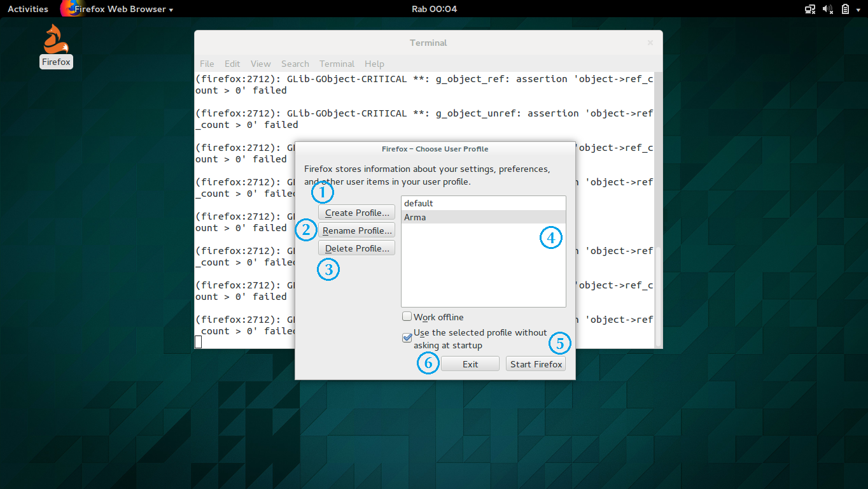
Task: Select the Arma profile in list
Action: [x=484, y=217]
